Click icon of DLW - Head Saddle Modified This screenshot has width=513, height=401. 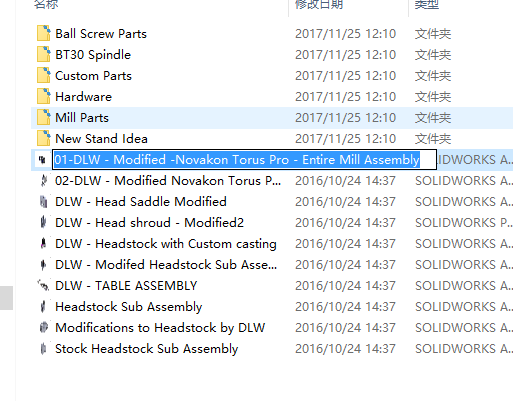click(43, 201)
